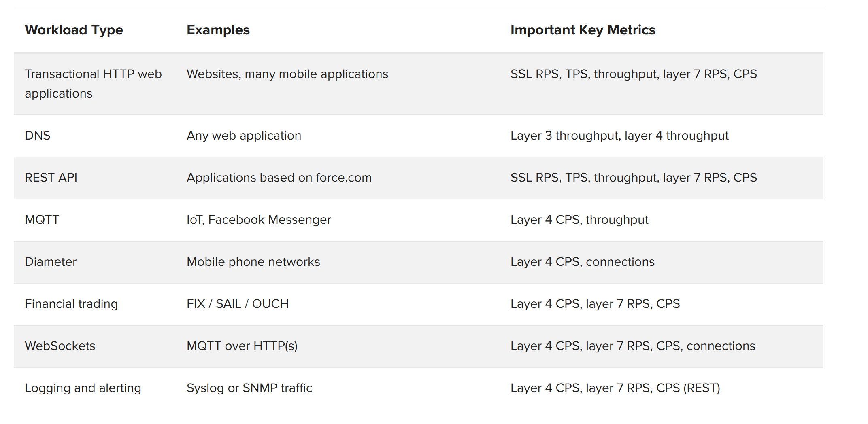Select 'Syslog or SNMP traffic' cell
Screen dimensions: 868x424
coord(249,388)
